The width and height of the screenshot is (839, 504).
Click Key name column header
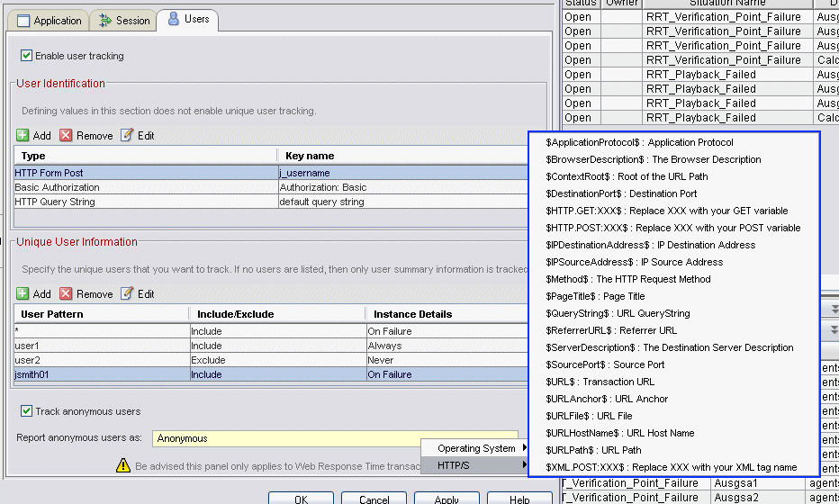click(403, 156)
